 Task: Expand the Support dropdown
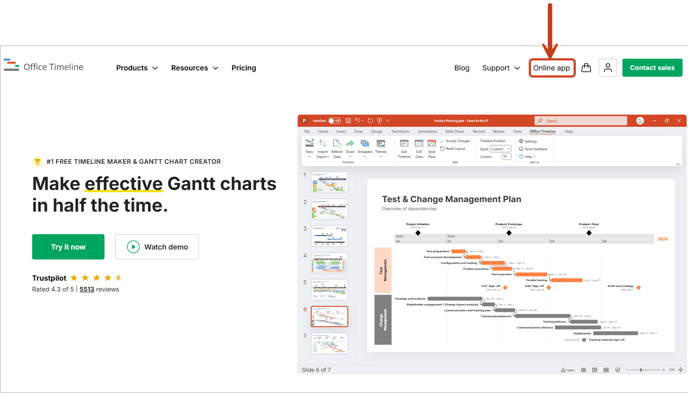(x=501, y=68)
